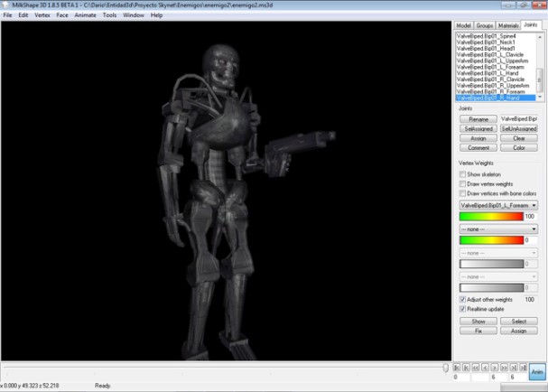Click the Adjust other weights value field
Screen dimensions: 548x392
pos(531,299)
